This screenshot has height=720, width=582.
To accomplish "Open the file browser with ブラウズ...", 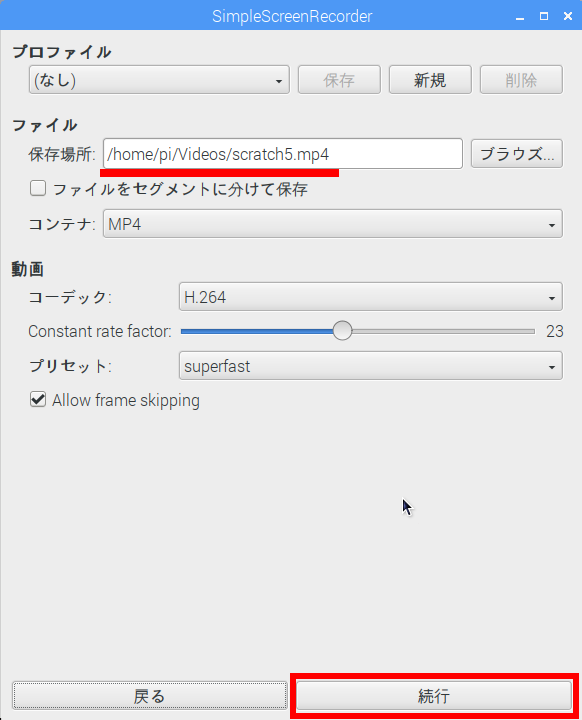I will coord(516,154).
